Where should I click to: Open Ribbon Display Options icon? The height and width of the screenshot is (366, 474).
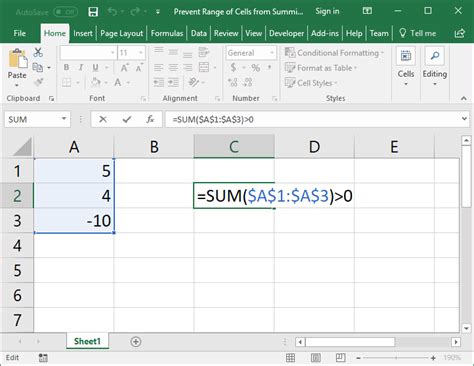(367, 11)
